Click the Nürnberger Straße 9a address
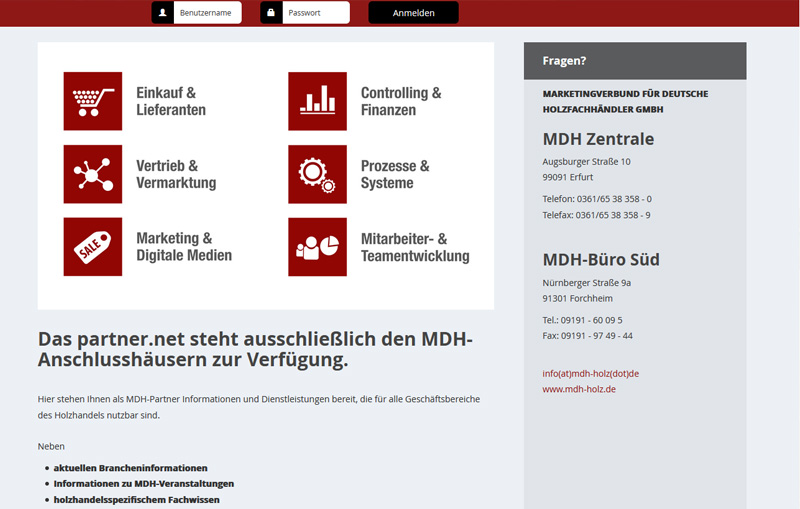 tap(587, 283)
